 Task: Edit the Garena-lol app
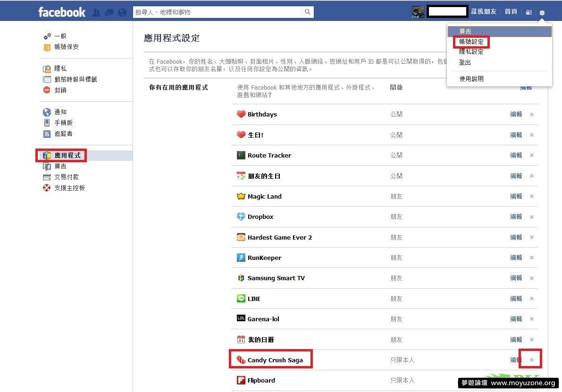click(x=516, y=319)
